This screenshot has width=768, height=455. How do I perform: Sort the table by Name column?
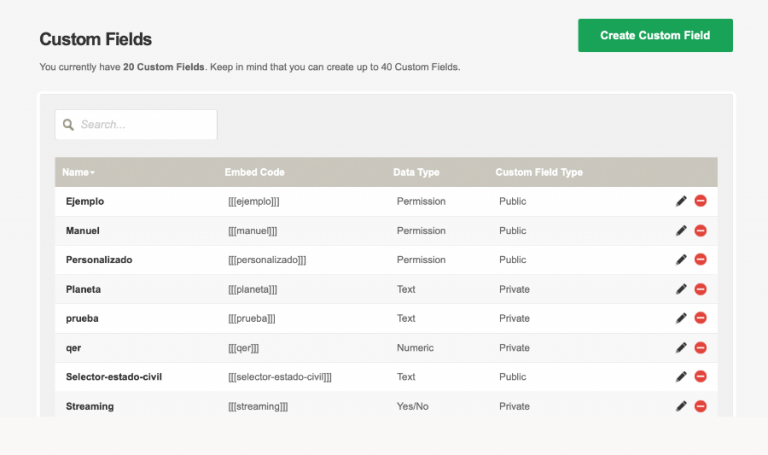78,172
